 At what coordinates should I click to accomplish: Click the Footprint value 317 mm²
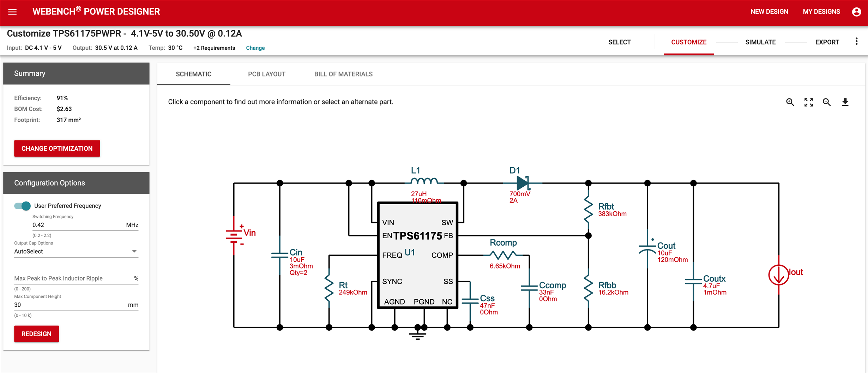point(69,120)
